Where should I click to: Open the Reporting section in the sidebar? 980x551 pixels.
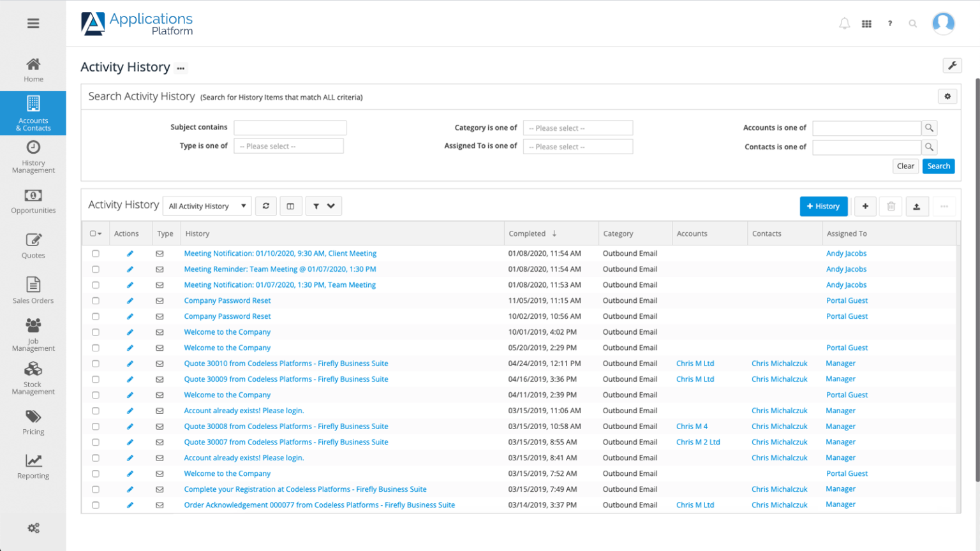tap(33, 466)
